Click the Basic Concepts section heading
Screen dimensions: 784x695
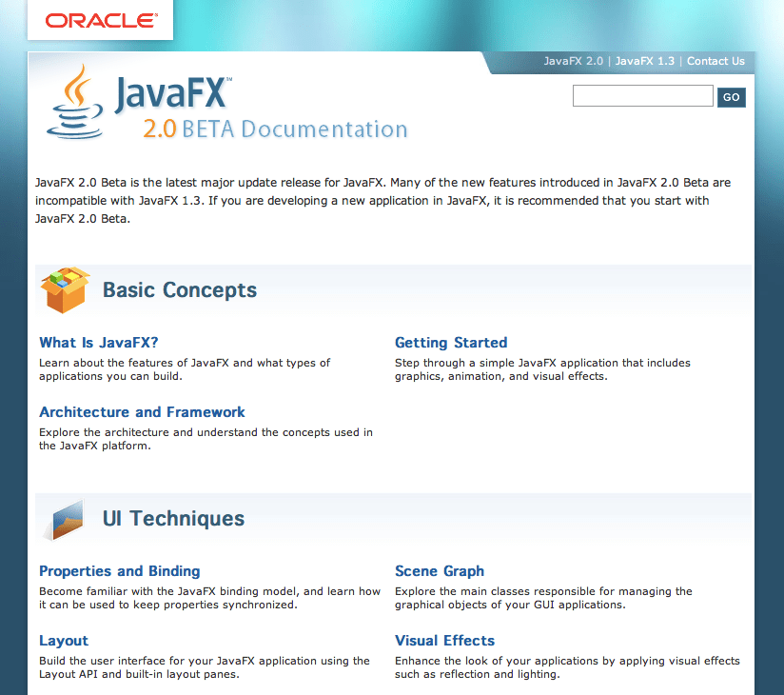(x=179, y=290)
